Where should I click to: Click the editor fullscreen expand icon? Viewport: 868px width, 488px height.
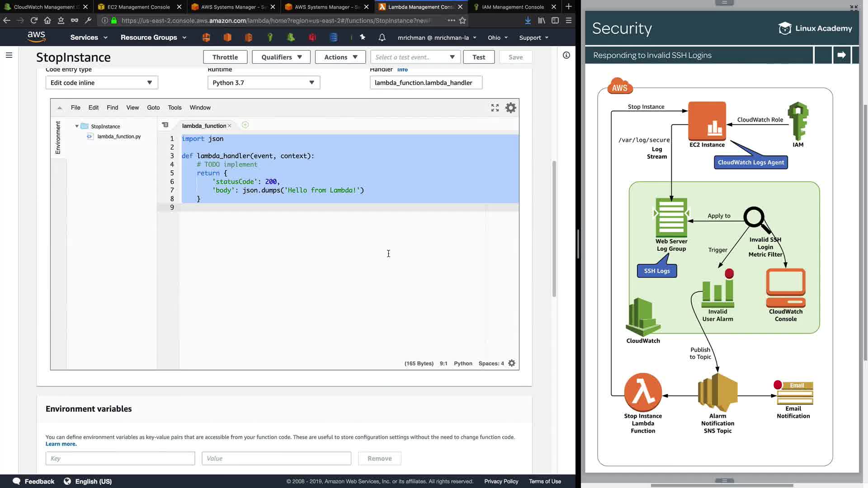point(495,108)
